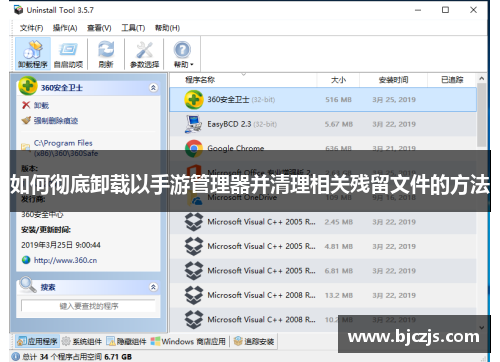This screenshot has height=362, width=500.
Task: Open 参数选择 preferences tool
Action: [x=144, y=54]
